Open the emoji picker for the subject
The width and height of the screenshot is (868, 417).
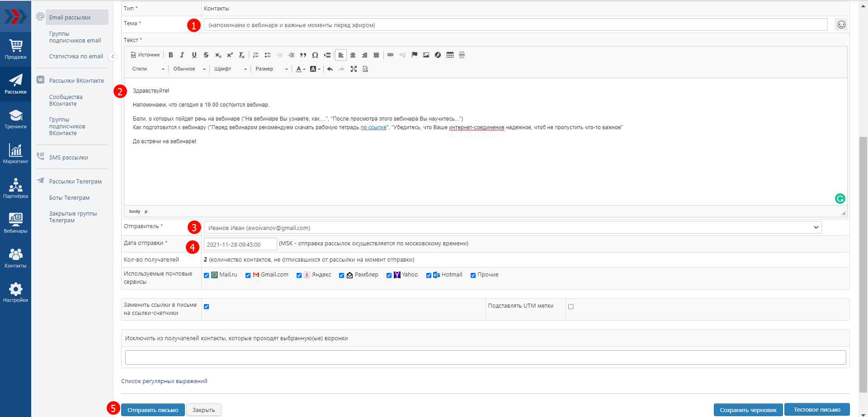pyautogui.click(x=841, y=25)
